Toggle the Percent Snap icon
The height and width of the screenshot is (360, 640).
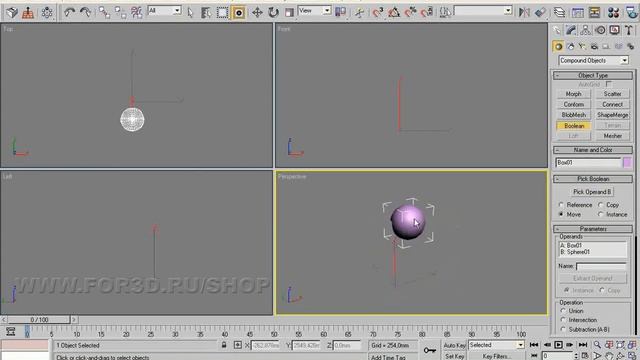click(410, 12)
